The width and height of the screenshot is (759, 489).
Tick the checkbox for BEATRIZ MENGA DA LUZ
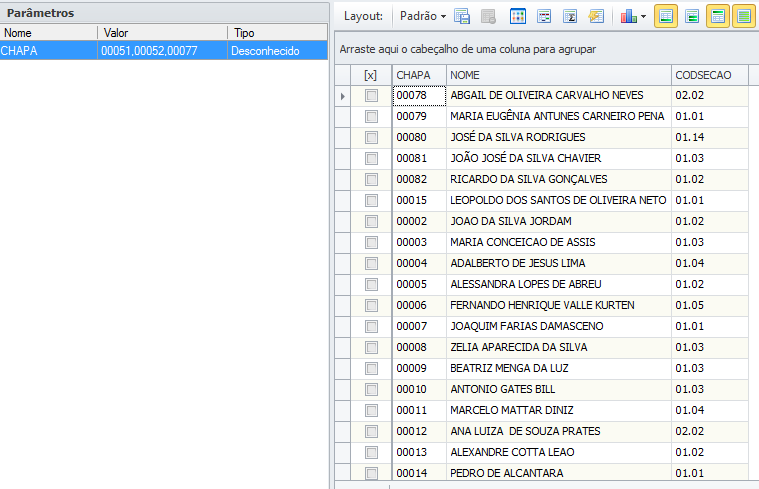[x=371, y=368]
